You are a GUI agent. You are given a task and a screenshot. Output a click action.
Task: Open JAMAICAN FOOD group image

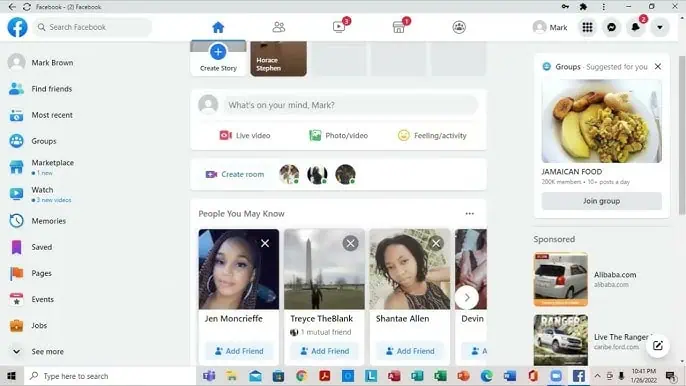[602, 121]
